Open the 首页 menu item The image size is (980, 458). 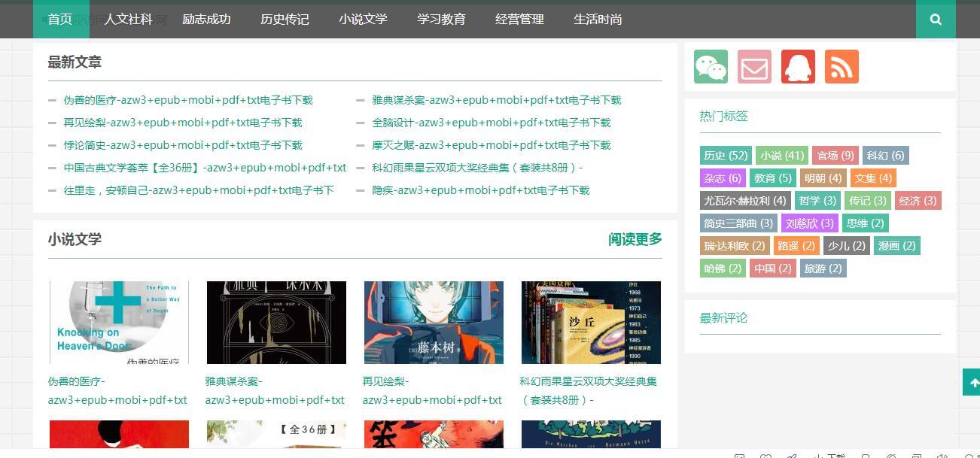(60, 20)
